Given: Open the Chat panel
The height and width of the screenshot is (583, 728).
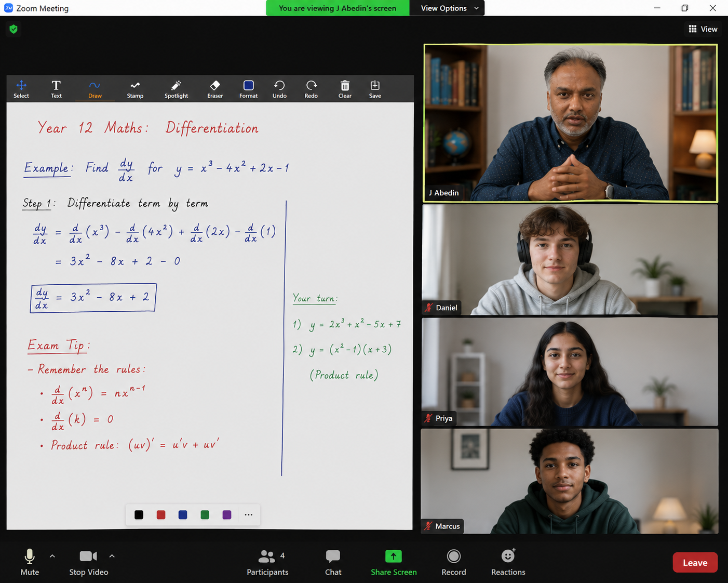Looking at the screenshot, I should pyautogui.click(x=333, y=562).
